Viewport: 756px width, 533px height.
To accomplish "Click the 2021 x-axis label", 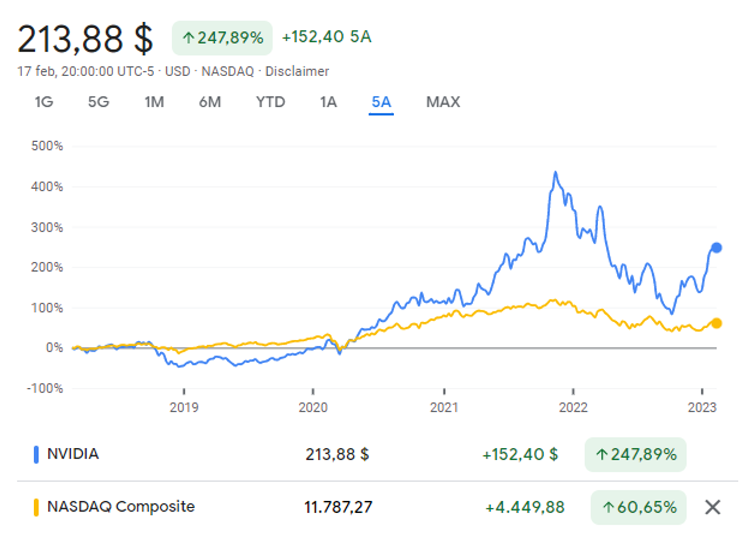I will pos(444,407).
